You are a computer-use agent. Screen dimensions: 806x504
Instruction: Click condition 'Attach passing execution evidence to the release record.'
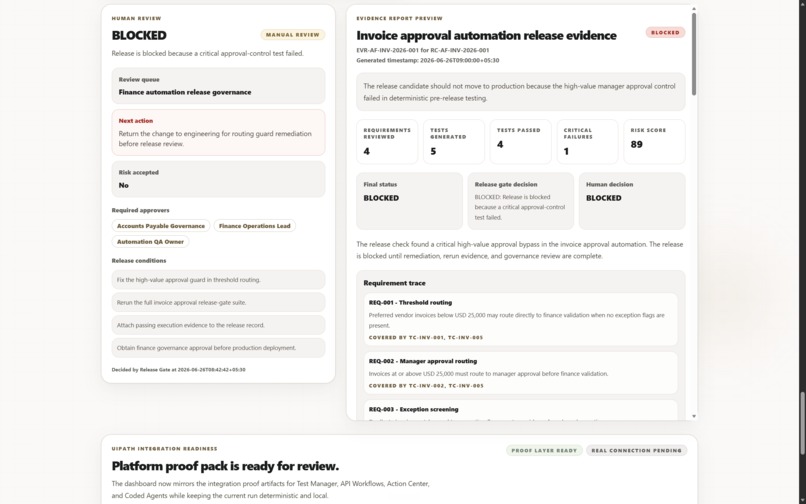(x=218, y=325)
